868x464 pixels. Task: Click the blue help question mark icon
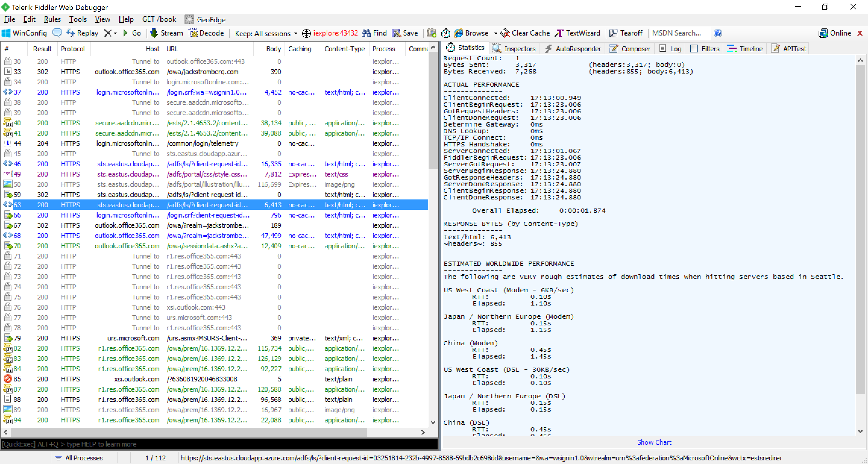click(x=718, y=33)
